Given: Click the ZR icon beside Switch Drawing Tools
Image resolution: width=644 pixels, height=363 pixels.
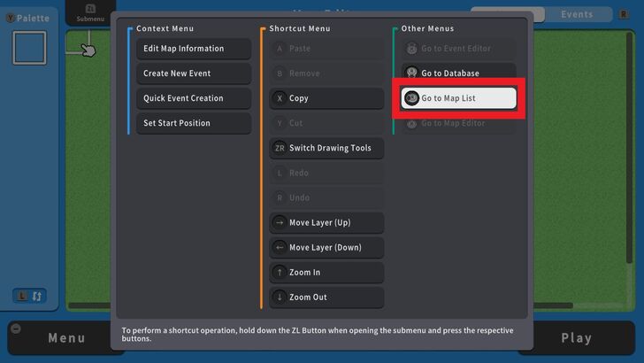Looking at the screenshot, I should (x=280, y=148).
